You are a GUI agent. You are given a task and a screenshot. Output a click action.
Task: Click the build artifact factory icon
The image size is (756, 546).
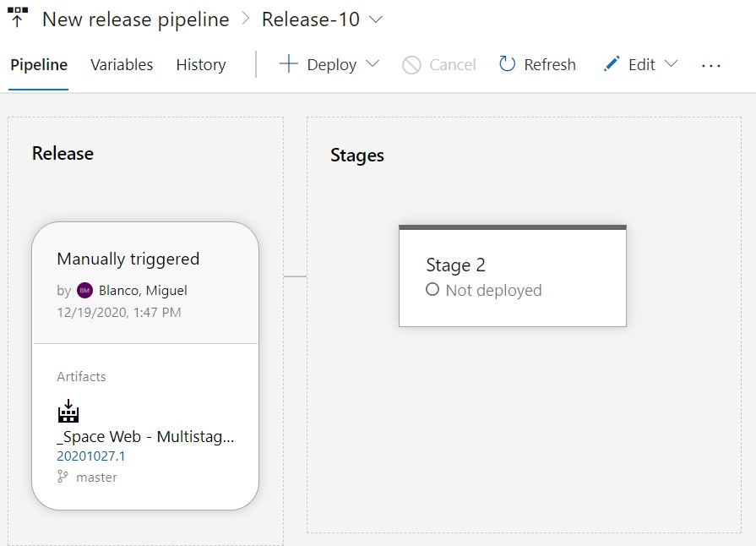(x=68, y=411)
